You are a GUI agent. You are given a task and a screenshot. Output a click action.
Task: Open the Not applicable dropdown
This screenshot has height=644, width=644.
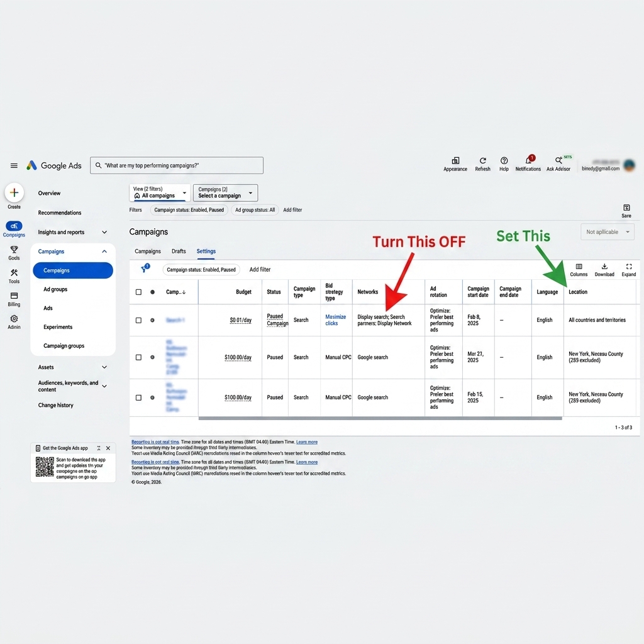point(608,232)
